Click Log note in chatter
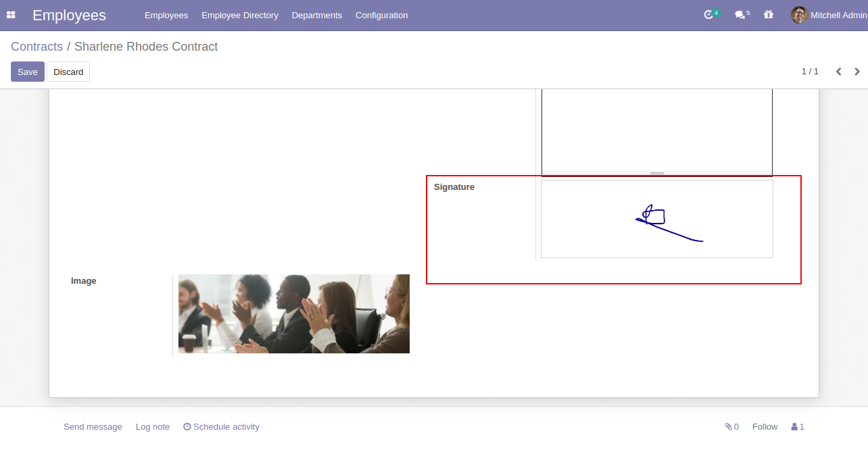The image size is (868, 452). tap(153, 427)
